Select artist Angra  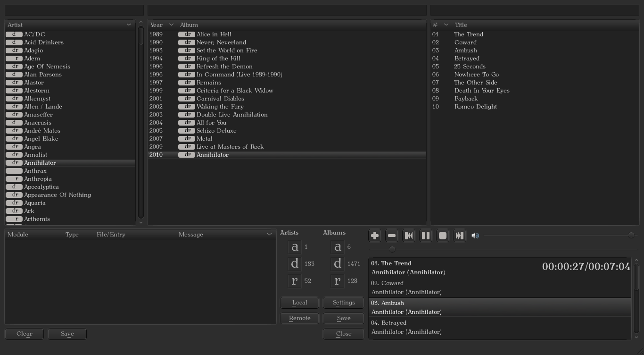pyautogui.click(x=70, y=146)
